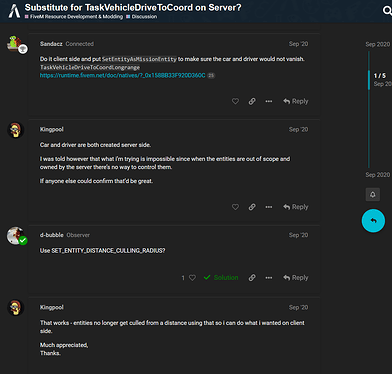Open d-bubble's avatar profile
This screenshot has height=374, width=392.
16,236
